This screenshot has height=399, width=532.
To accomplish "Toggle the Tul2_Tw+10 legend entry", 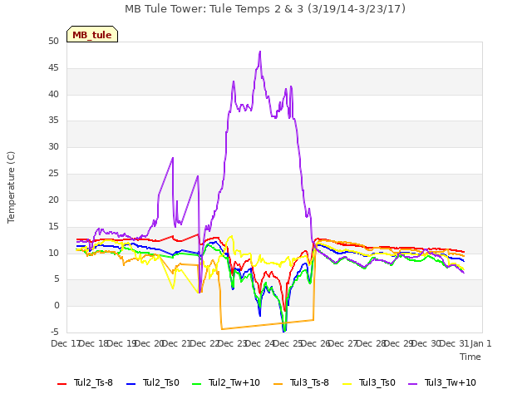I will click(x=226, y=382).
